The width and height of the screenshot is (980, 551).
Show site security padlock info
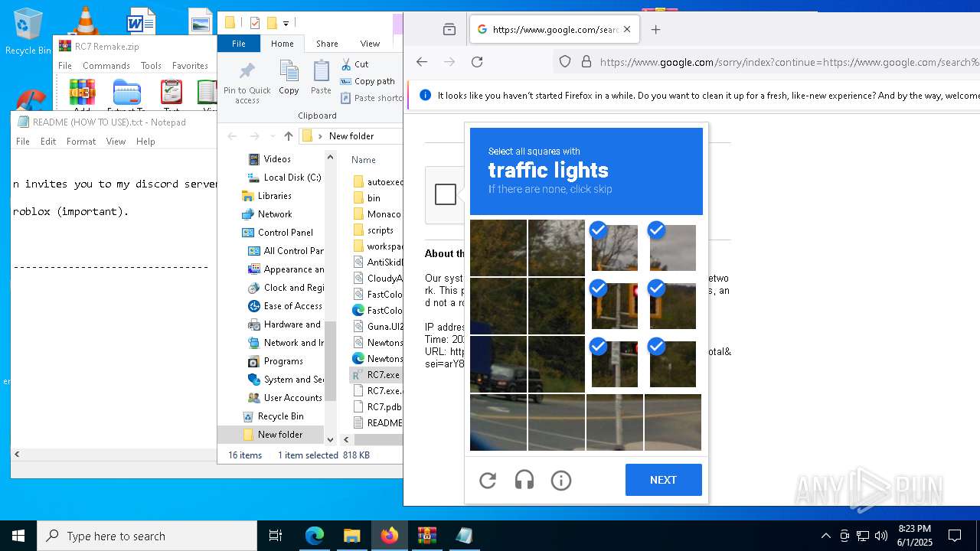click(x=586, y=62)
